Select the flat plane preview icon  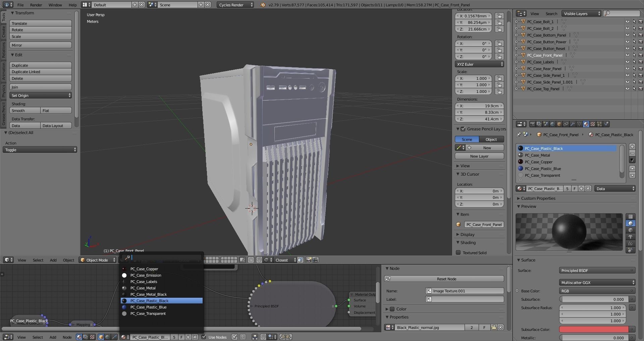coord(631,217)
